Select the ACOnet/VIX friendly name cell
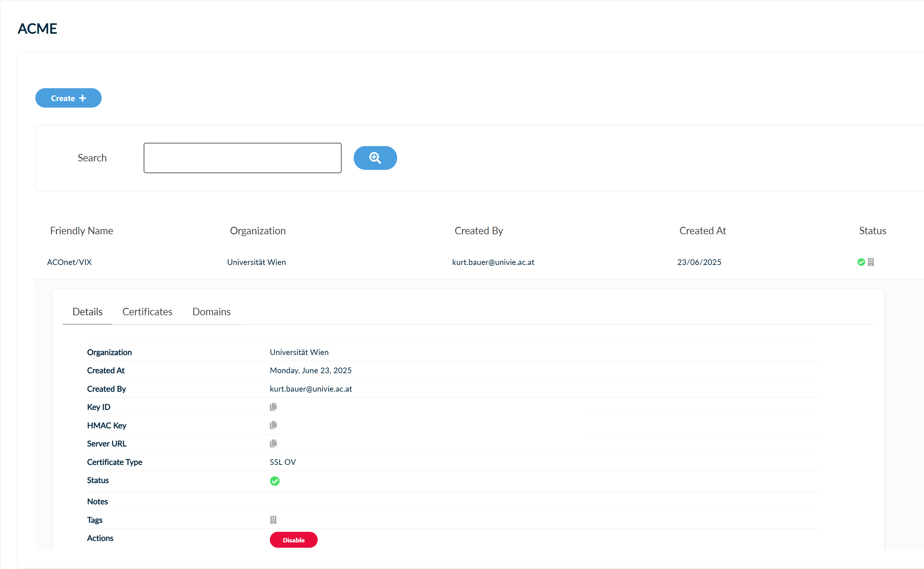This screenshot has height=569, width=924. pos(69,262)
